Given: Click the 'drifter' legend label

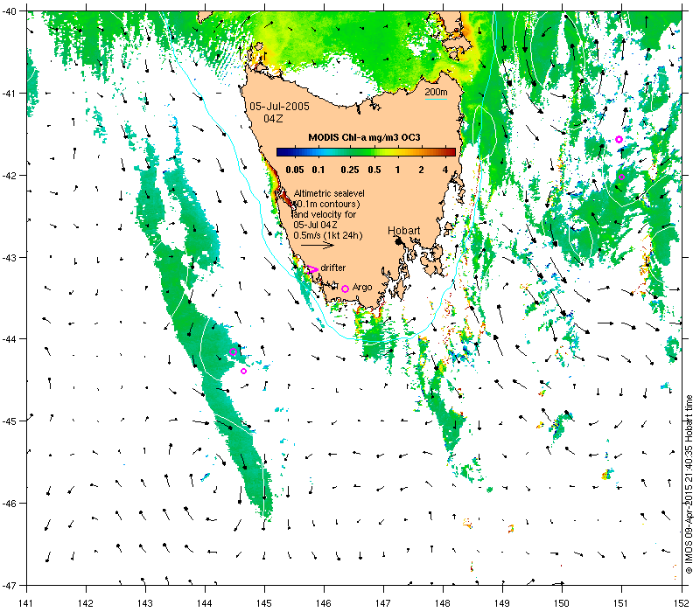Looking at the screenshot, I should tap(333, 268).
